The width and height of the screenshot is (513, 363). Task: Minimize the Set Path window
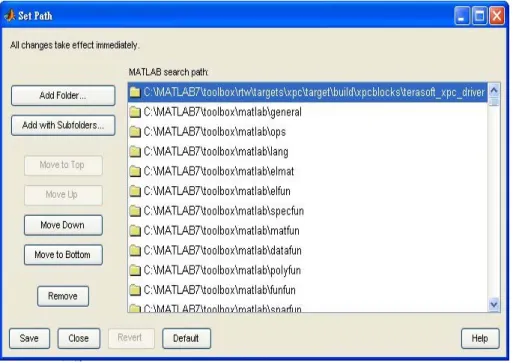462,16
